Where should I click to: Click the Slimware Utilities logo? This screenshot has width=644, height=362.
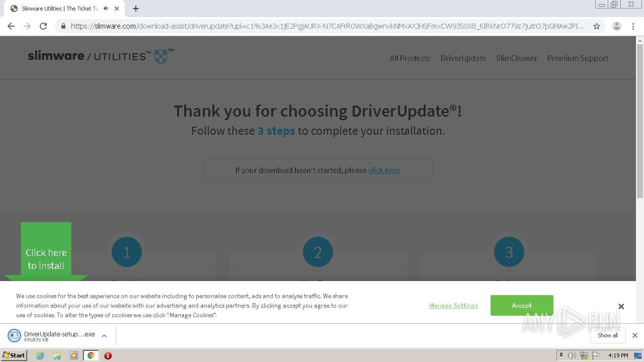click(x=101, y=56)
